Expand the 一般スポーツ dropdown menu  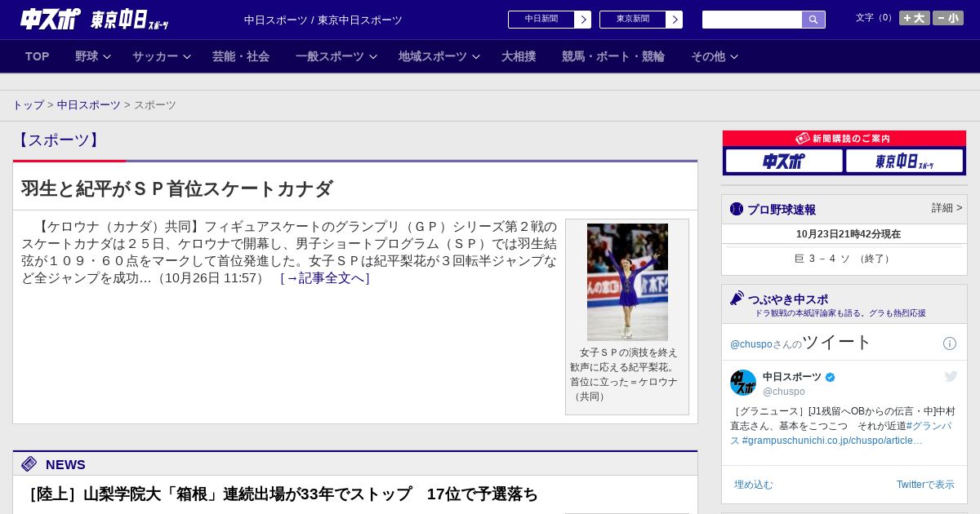pyautogui.click(x=336, y=56)
